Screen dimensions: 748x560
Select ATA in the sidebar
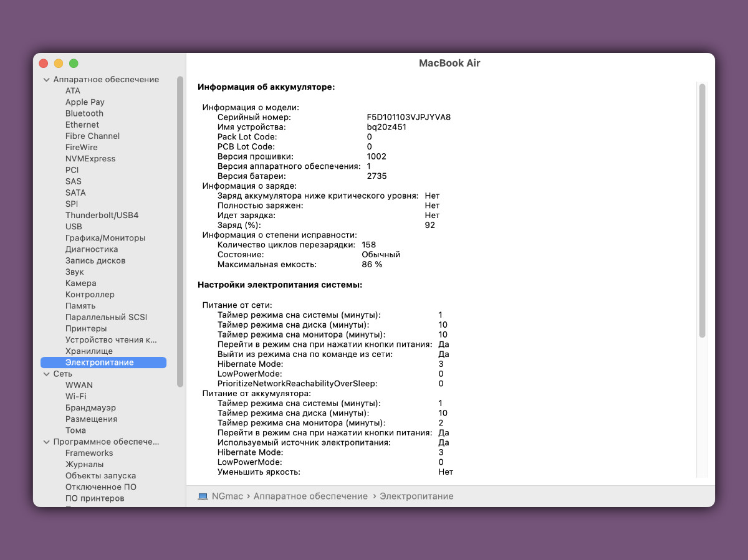coord(73,91)
